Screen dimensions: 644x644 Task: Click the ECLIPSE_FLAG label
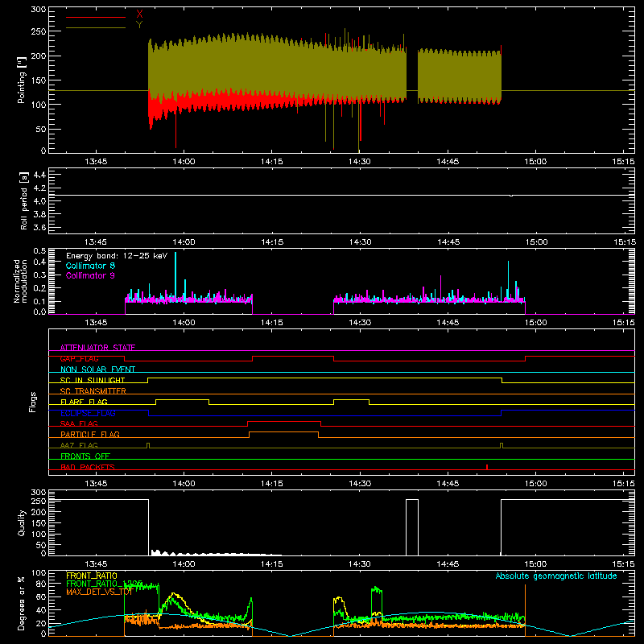[x=88, y=413]
